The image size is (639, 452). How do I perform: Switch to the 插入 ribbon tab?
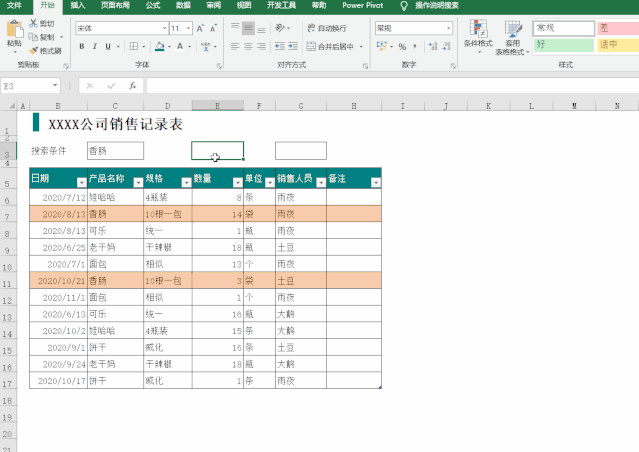77,5
